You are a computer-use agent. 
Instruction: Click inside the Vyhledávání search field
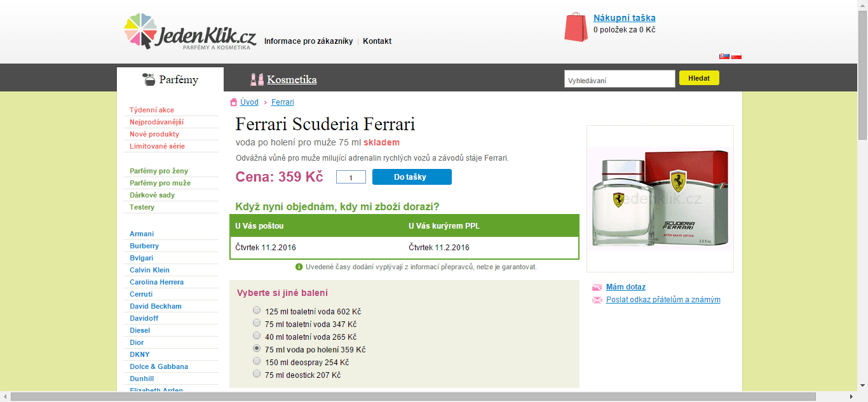(620, 78)
